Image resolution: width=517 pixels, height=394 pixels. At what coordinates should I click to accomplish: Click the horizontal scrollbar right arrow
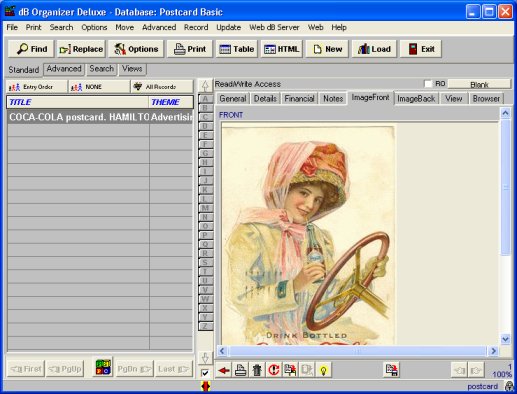coord(494,351)
